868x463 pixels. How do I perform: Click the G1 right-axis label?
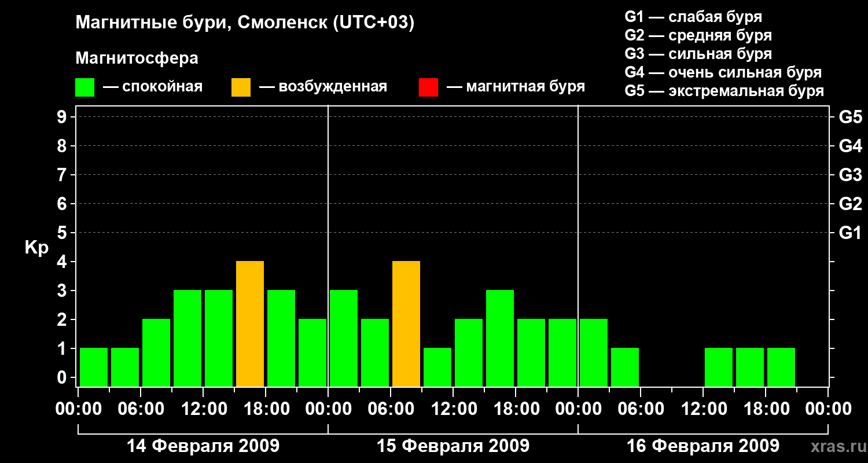pos(850,233)
